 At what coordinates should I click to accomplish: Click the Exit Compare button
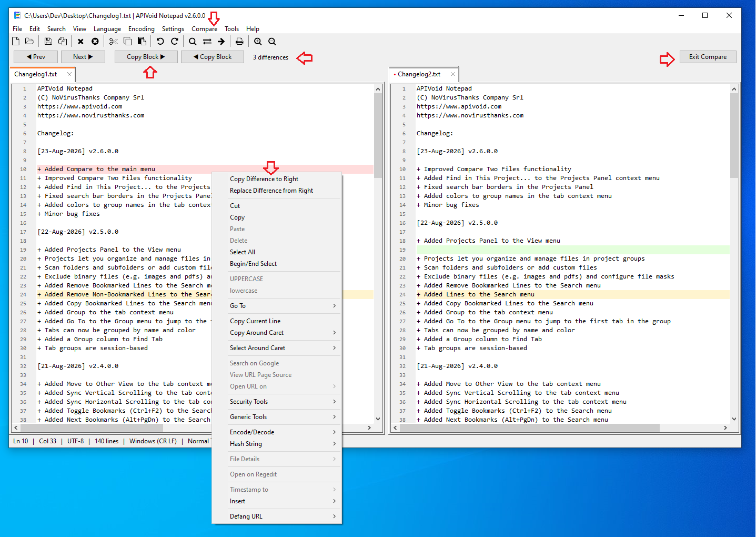[x=708, y=57]
